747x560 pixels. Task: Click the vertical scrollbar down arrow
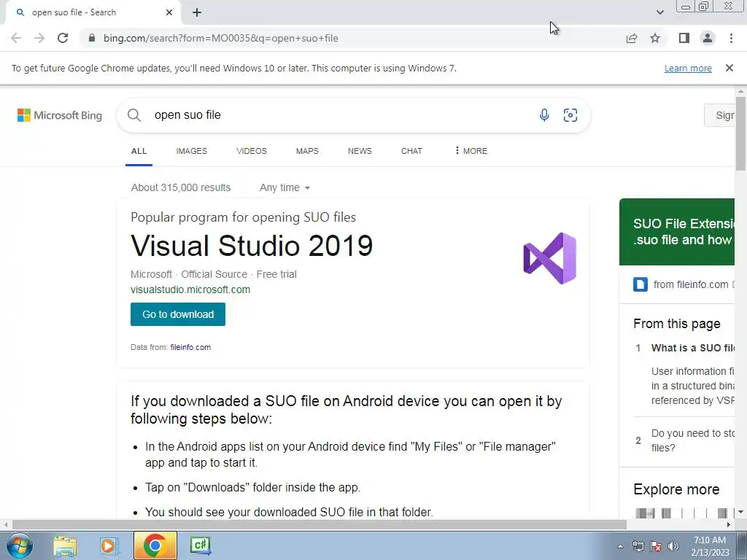point(740,513)
